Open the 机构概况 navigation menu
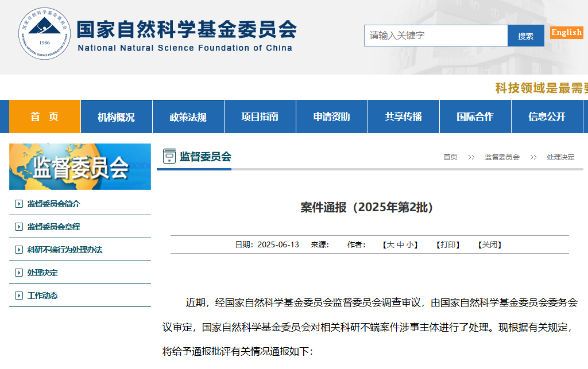 (116, 116)
